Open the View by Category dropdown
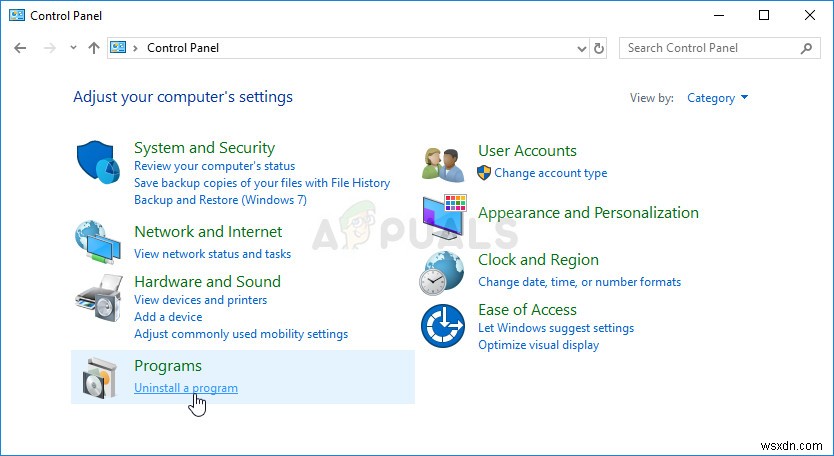The image size is (834, 456). tap(718, 98)
